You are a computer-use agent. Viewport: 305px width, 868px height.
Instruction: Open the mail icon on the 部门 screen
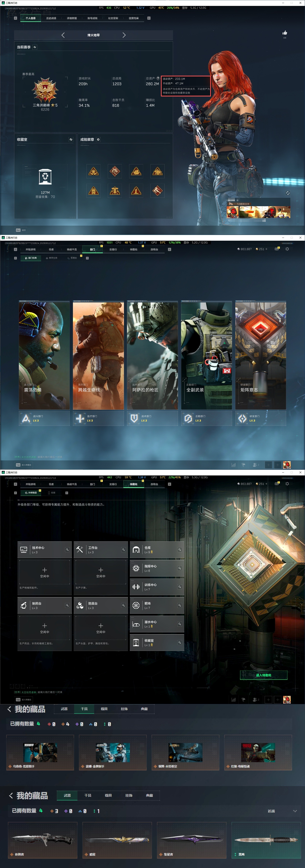coord(277,249)
